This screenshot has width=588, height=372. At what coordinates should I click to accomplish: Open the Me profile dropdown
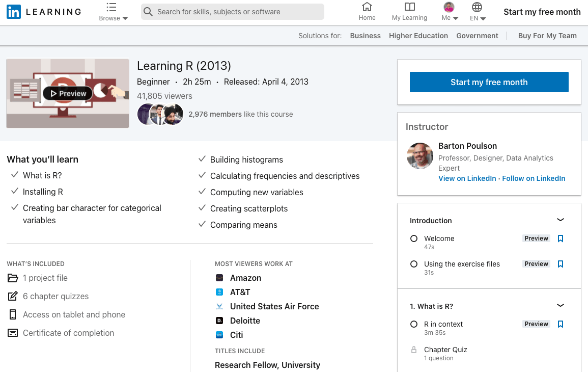[450, 12]
